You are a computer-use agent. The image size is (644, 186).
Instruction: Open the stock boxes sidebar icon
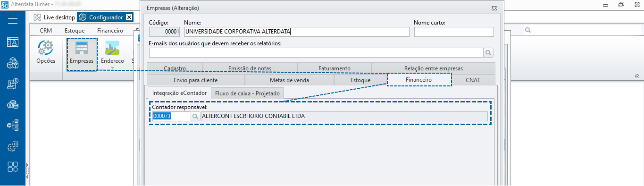[13, 63]
